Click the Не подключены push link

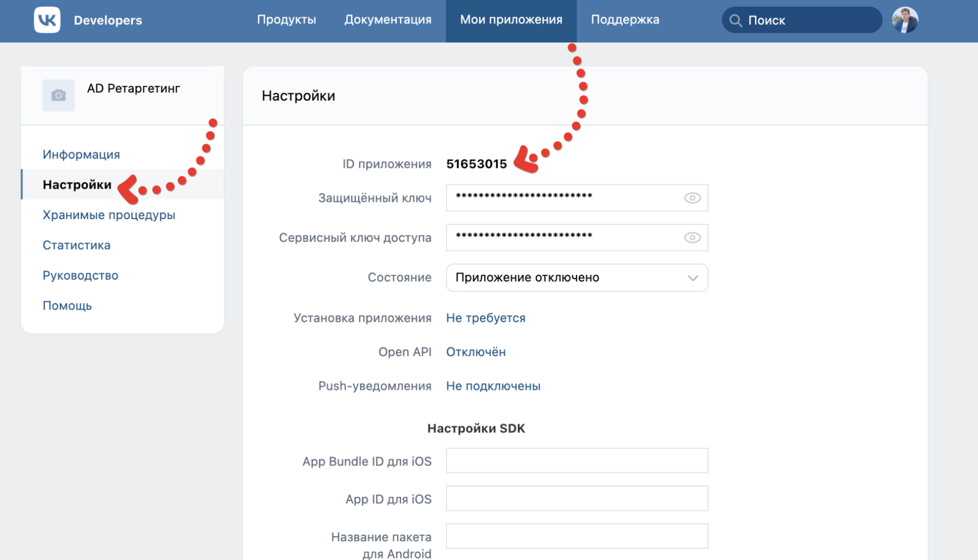[x=493, y=386]
